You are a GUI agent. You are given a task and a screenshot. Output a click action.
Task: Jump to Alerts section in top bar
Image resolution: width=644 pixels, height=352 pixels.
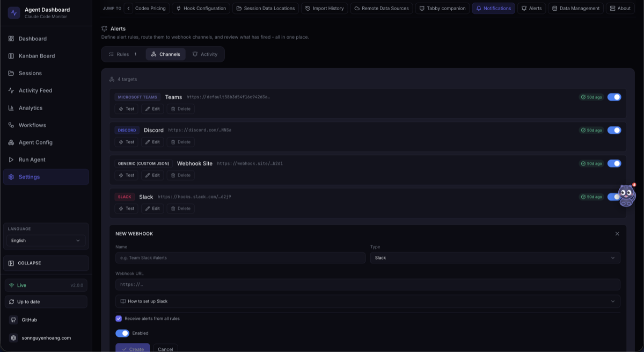click(x=531, y=8)
